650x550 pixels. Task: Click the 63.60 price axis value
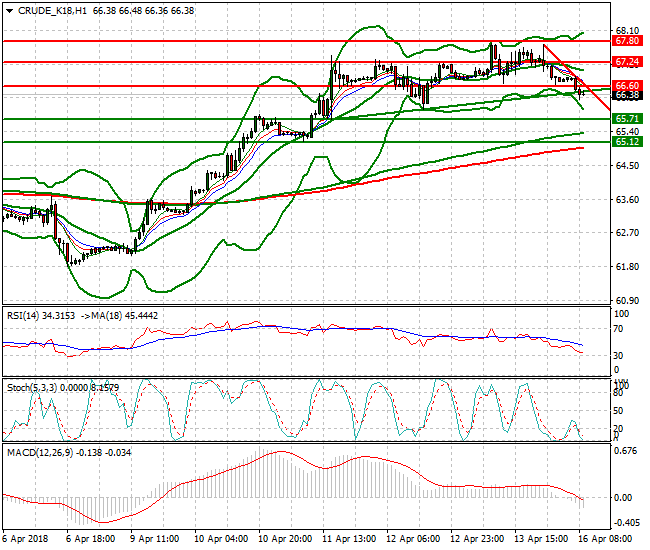pos(627,200)
